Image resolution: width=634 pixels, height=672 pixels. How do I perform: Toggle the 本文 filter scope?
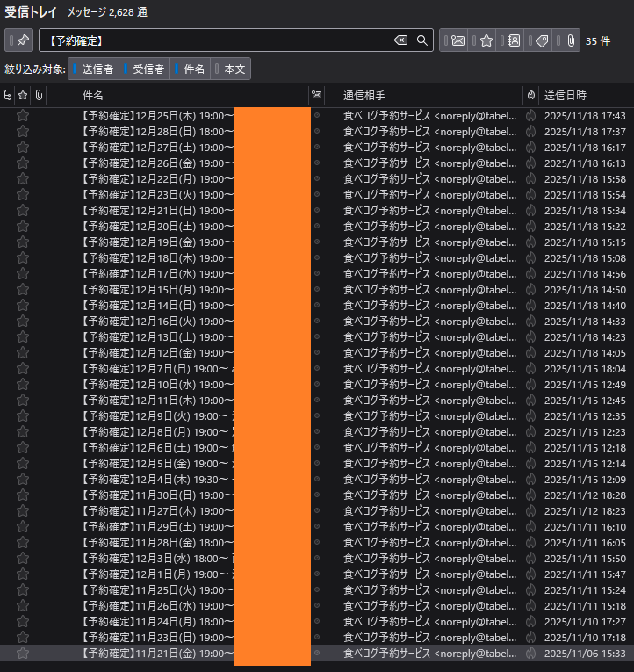click(x=230, y=69)
